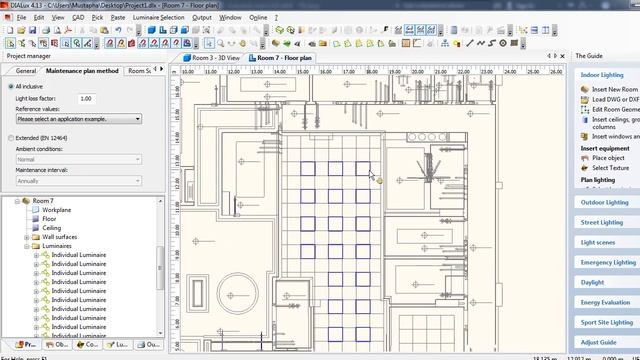Open the File menu
Image resolution: width=640 pixels, height=360 pixels.
tap(21, 18)
